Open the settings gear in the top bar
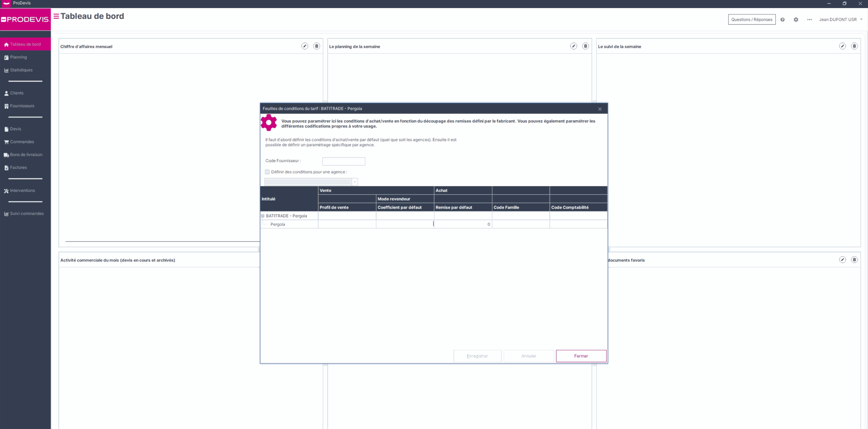Image resolution: width=868 pixels, height=429 pixels. tap(796, 20)
